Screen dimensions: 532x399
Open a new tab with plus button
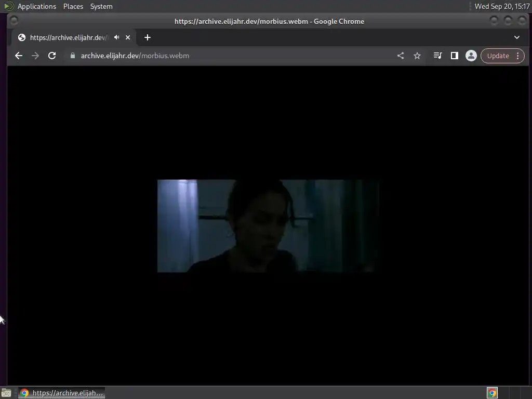(x=147, y=37)
